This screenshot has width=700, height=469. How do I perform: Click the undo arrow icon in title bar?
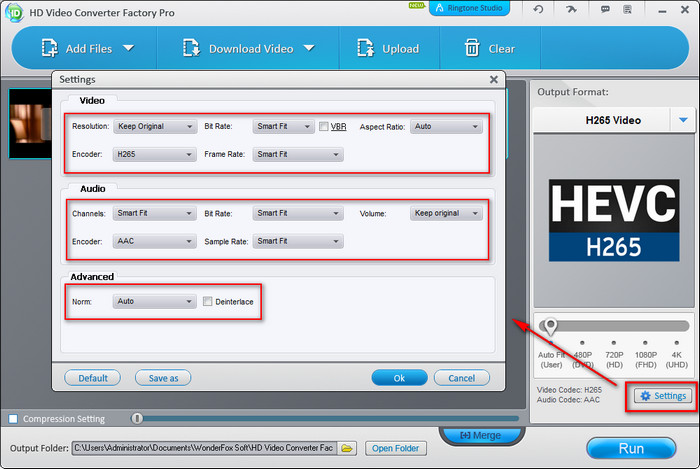539,9
